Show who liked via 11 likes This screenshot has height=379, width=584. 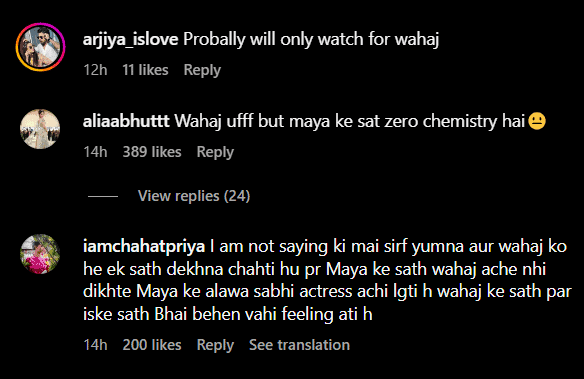[145, 70]
